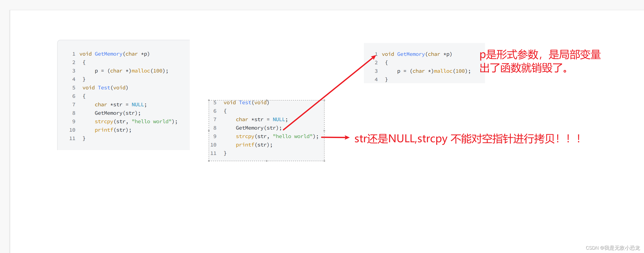Click left-middle selection handle of the middle snippet
The height and width of the screenshot is (253, 644).
[x=209, y=131]
